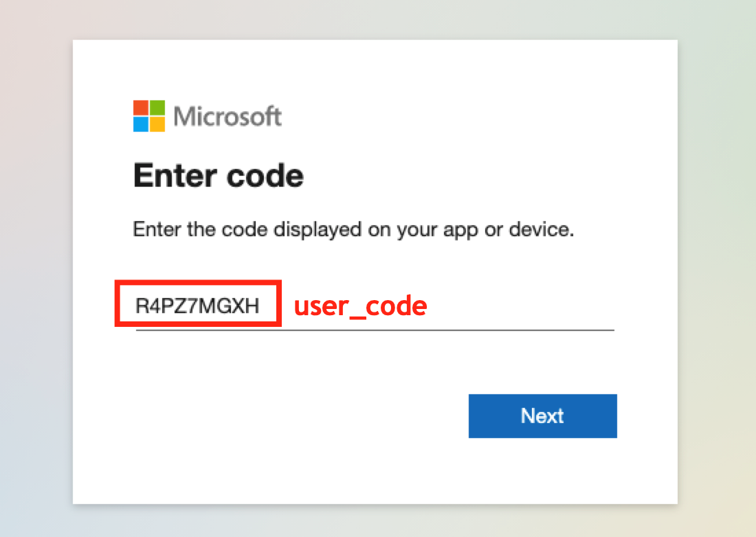Click the red user_code annotation label

[360, 306]
